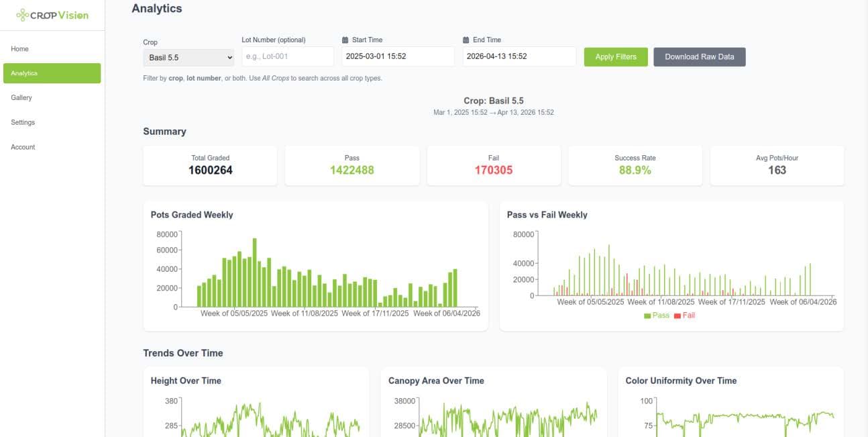Screen dimensions: 868x437
Task: Click Download Raw Data
Action: click(x=700, y=56)
